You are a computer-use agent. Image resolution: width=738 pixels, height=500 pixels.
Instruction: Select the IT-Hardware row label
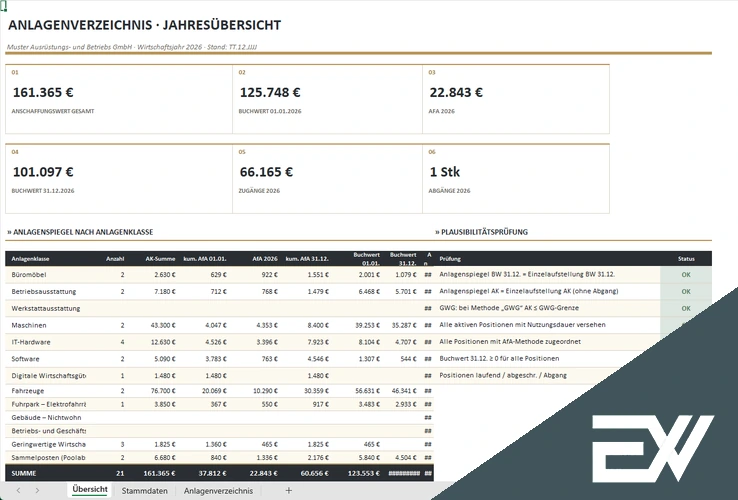pos(31,342)
